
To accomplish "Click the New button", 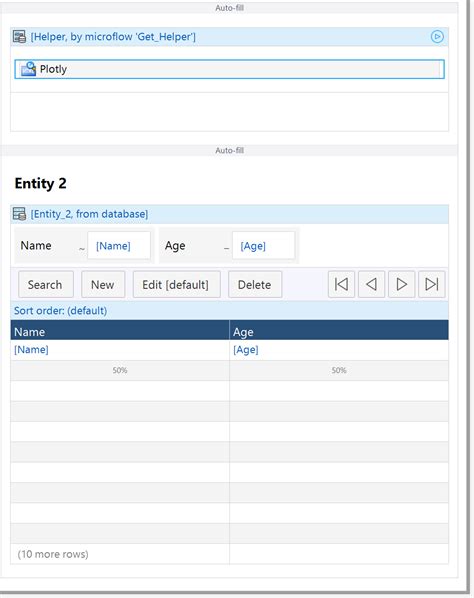I will (103, 285).
